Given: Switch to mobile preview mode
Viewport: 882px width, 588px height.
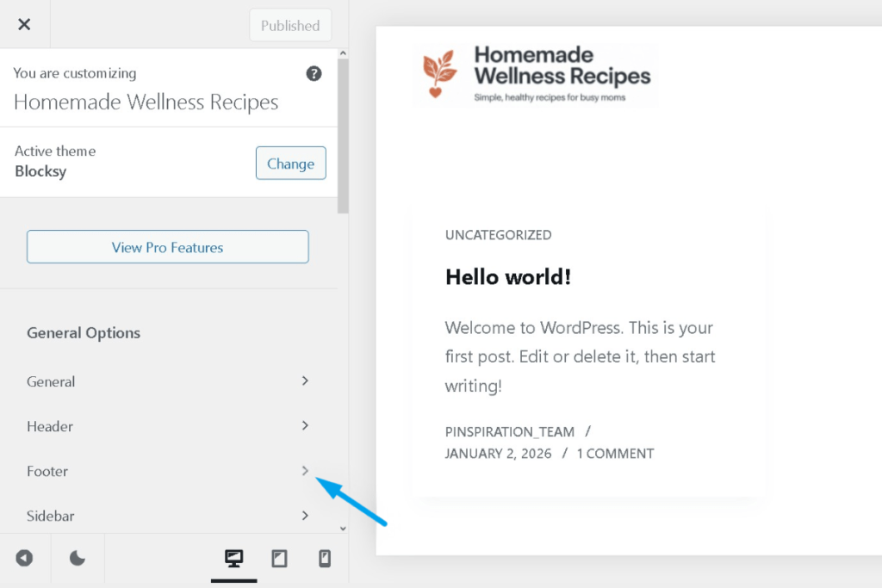Looking at the screenshot, I should click(x=325, y=558).
